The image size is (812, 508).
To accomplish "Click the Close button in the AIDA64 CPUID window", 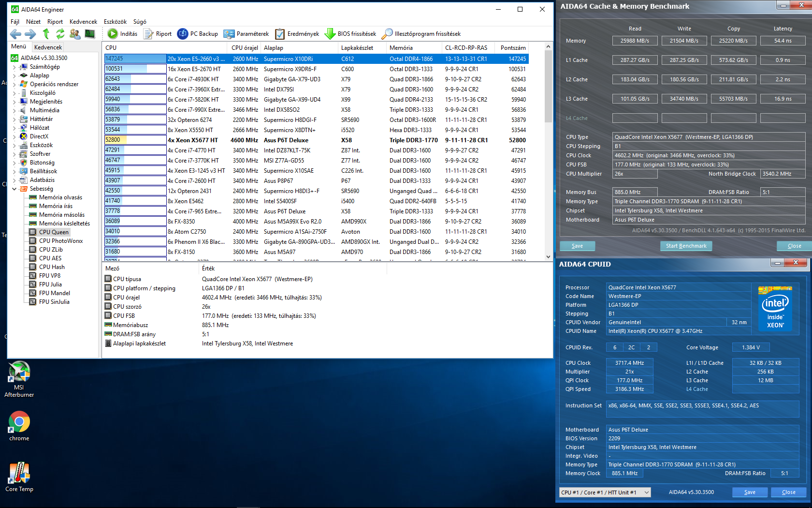I will (789, 492).
